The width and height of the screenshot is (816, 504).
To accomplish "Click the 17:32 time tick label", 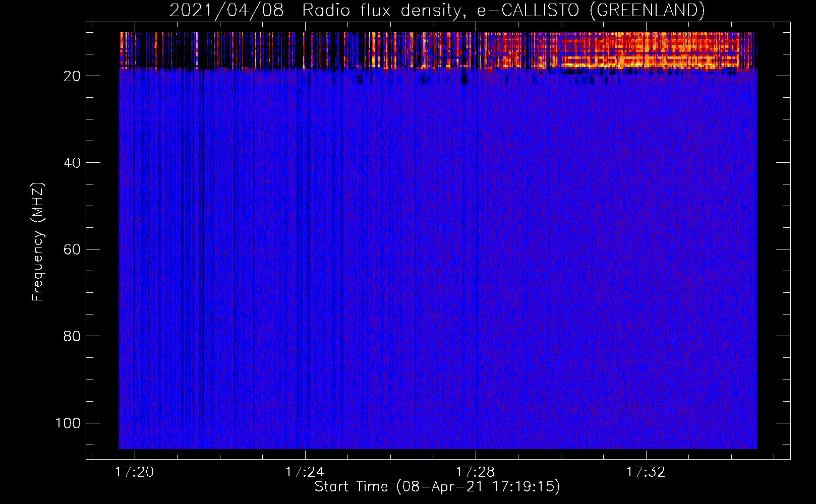I will pyautogui.click(x=646, y=472).
